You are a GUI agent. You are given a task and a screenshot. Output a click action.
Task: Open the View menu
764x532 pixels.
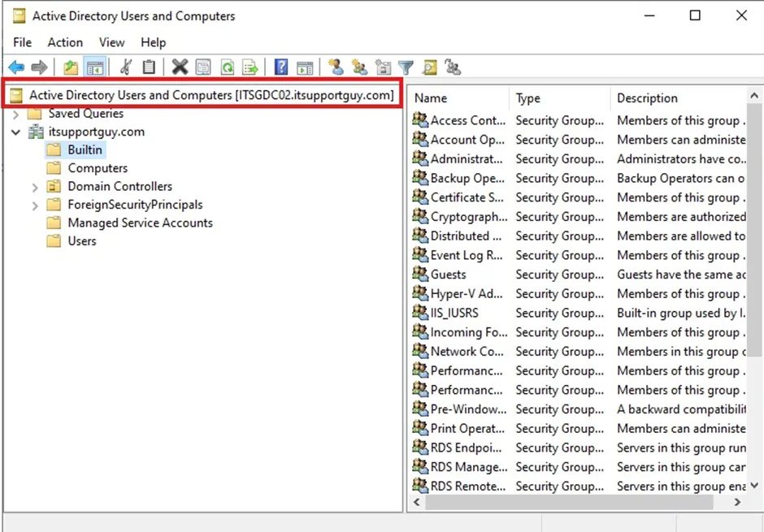coord(112,42)
